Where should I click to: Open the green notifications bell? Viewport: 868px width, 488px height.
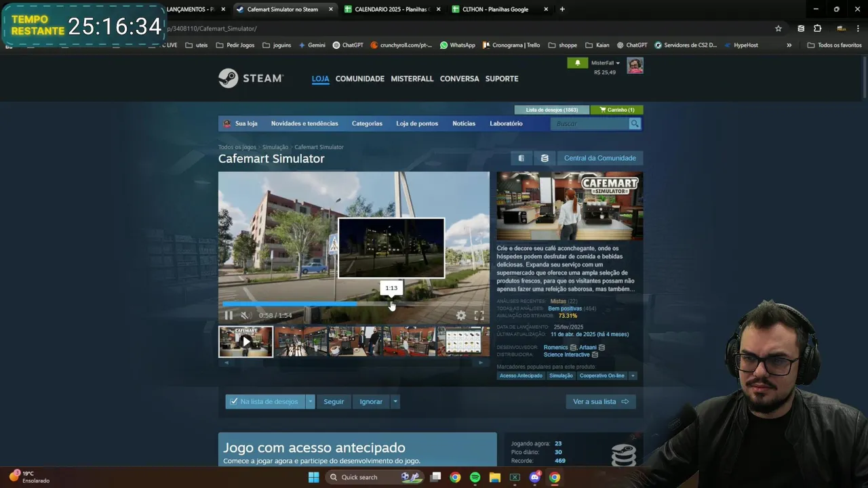(578, 63)
